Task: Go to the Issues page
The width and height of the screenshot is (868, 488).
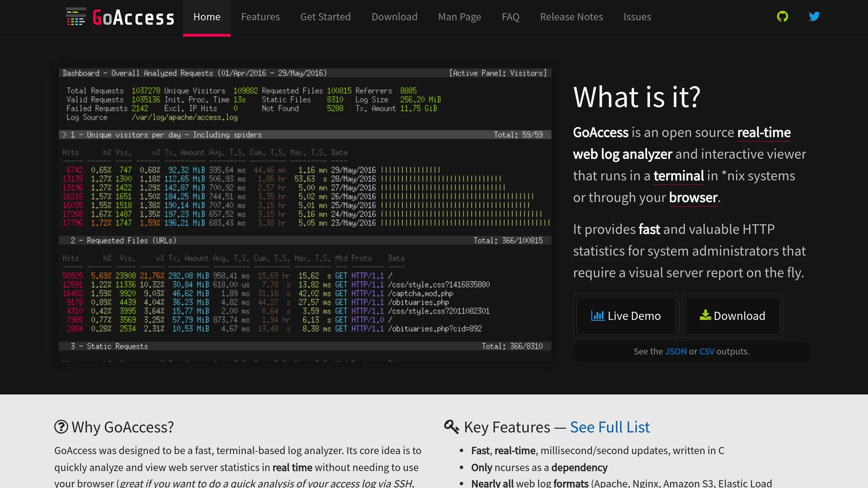Action: 637,17
